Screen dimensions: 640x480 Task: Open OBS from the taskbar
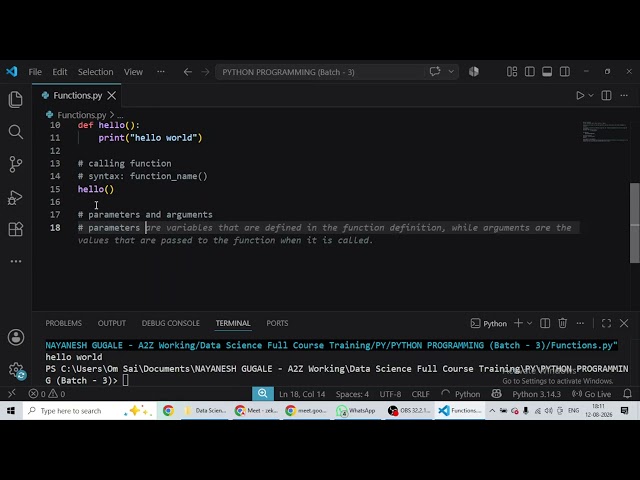tap(409, 411)
